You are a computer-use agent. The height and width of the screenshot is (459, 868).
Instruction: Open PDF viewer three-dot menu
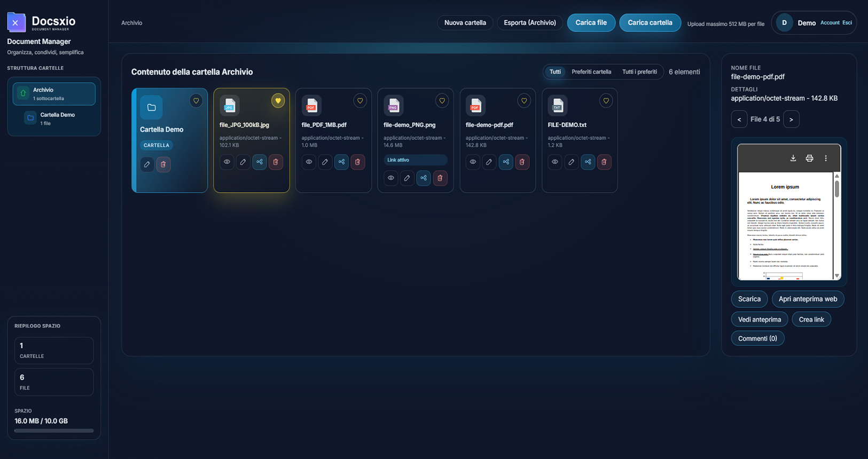pyautogui.click(x=826, y=158)
